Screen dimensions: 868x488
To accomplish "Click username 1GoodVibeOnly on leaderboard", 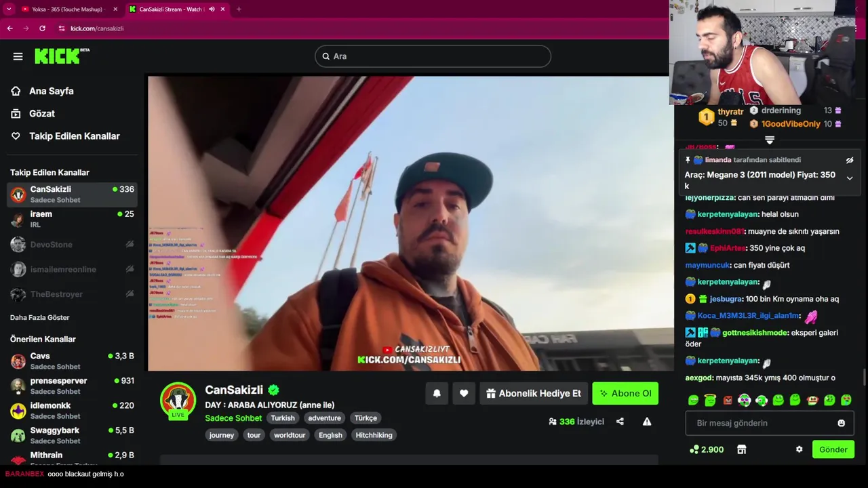I will tap(791, 124).
